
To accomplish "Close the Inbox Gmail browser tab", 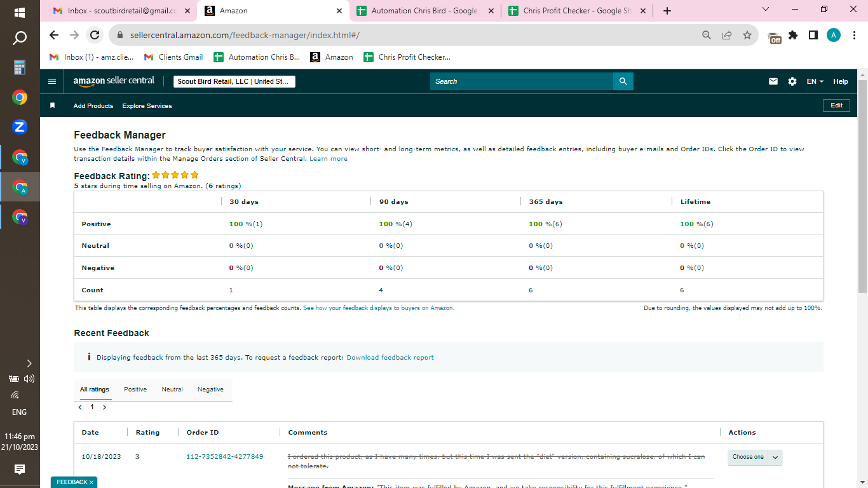I will click(187, 11).
